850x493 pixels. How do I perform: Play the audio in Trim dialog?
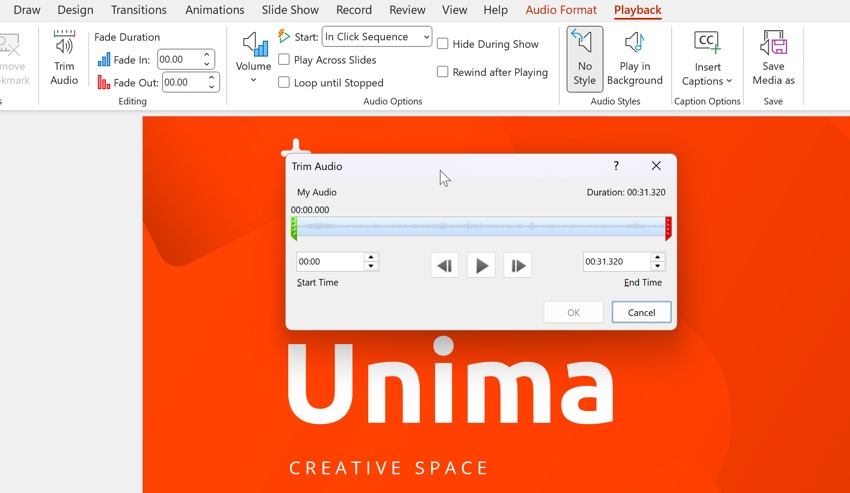481,265
